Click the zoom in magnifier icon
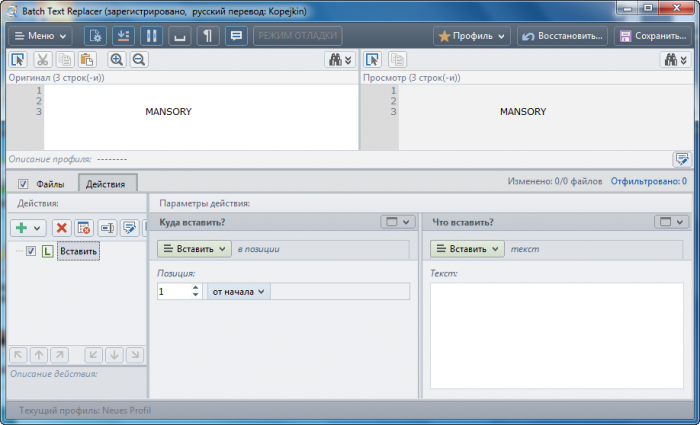Viewport: 700px width, 425px height. [117, 60]
